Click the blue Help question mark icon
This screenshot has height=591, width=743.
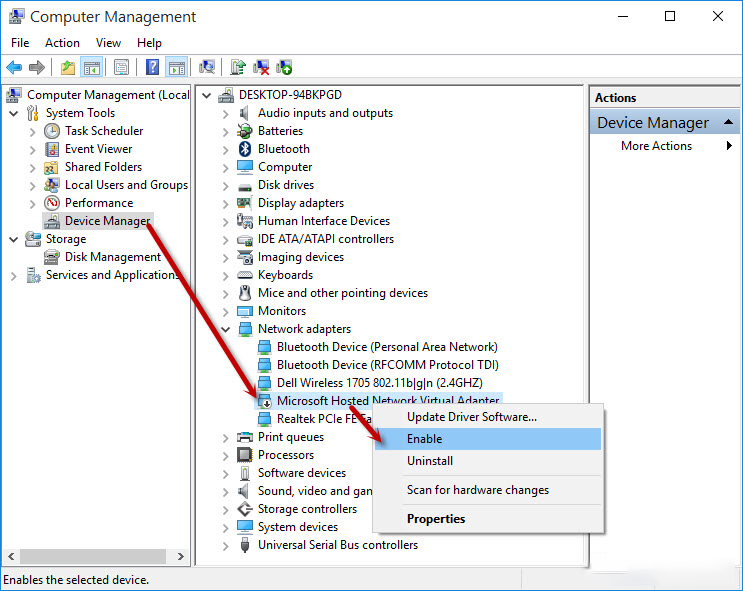[152, 68]
